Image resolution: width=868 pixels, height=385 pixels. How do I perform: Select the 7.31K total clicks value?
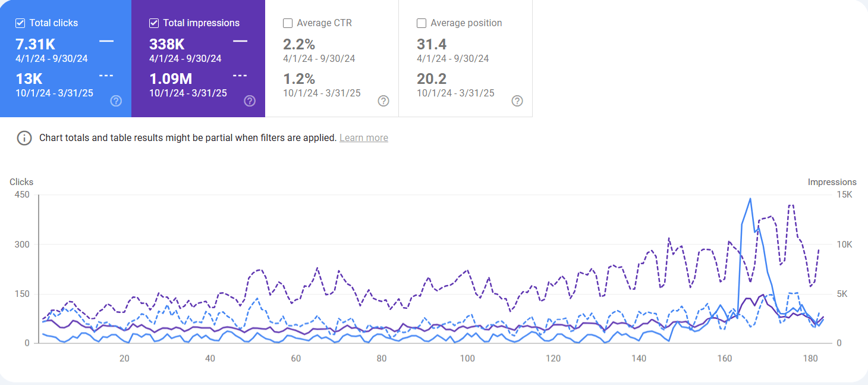(35, 45)
